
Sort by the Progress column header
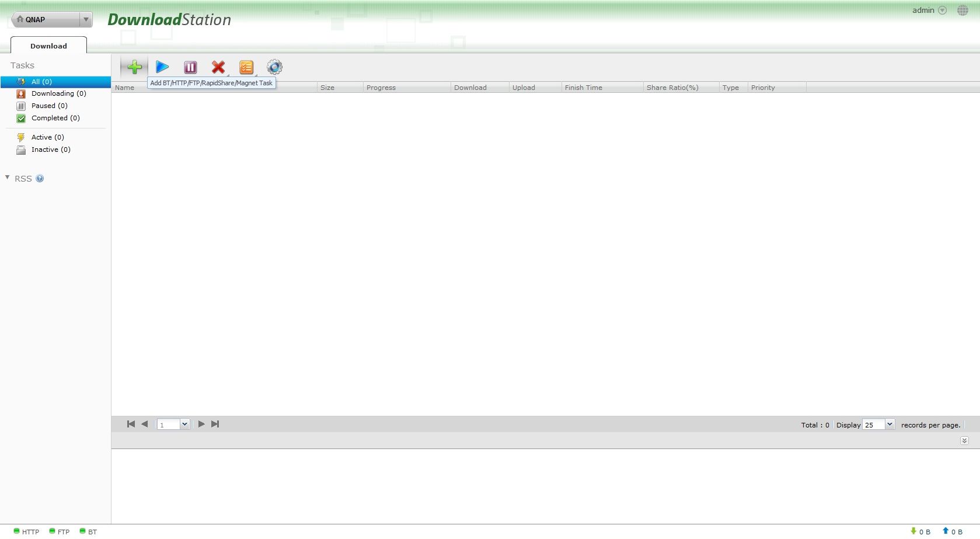tap(381, 88)
